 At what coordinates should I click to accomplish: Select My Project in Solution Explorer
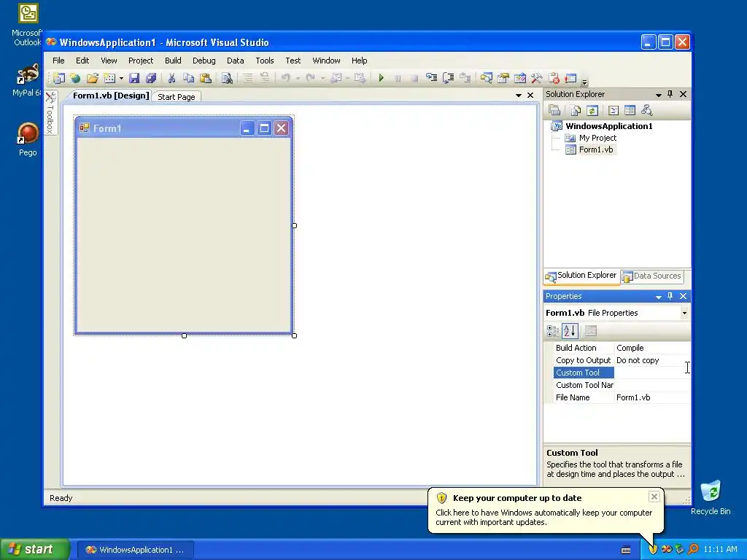pyautogui.click(x=597, y=138)
